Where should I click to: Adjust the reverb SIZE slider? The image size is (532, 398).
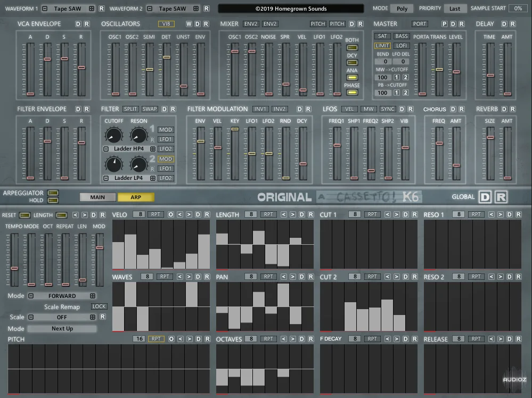pyautogui.click(x=490, y=137)
